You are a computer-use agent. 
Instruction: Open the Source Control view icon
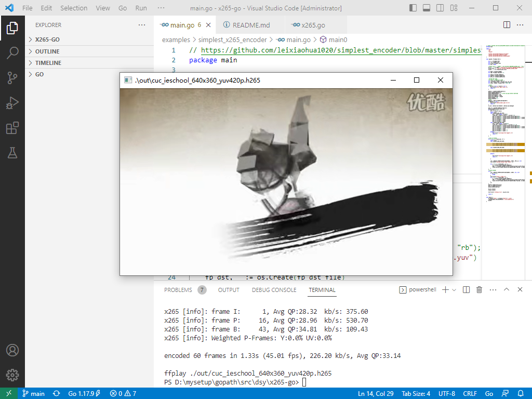[12, 78]
